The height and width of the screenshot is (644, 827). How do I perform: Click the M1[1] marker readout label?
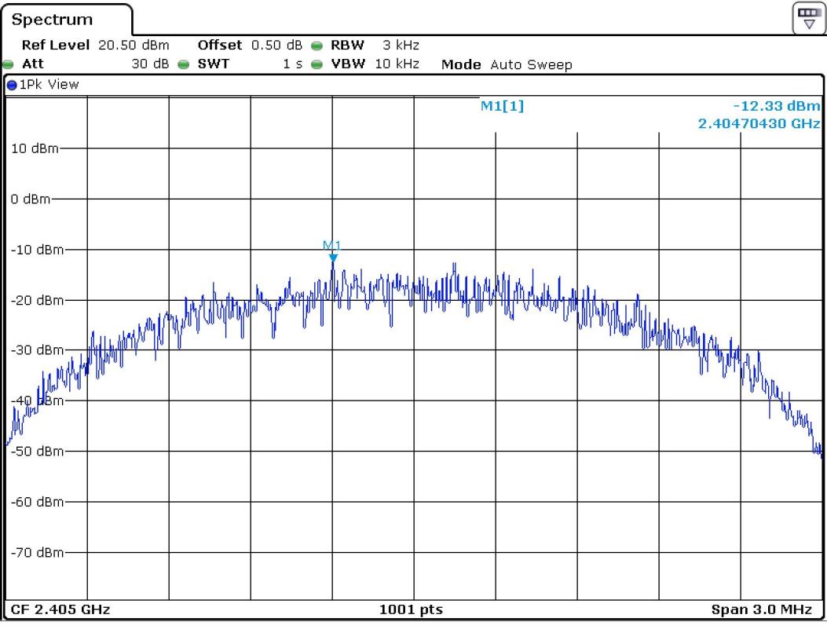[502, 106]
